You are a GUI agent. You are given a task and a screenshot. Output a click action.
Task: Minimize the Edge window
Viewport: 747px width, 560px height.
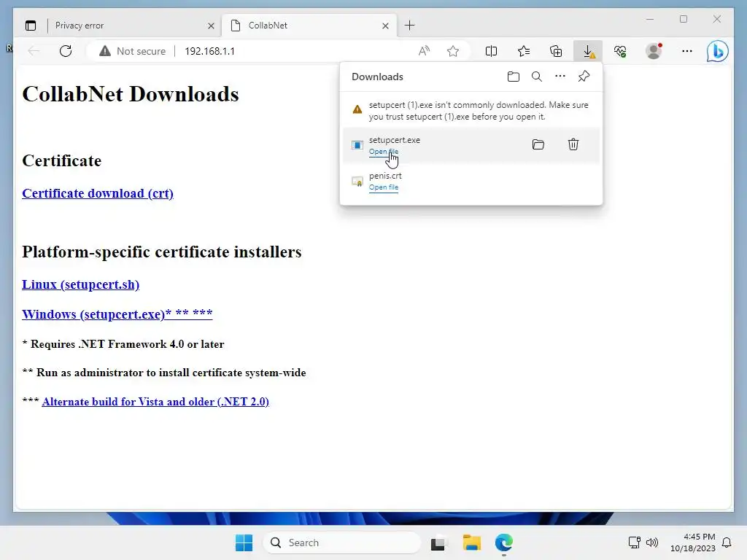(650, 19)
